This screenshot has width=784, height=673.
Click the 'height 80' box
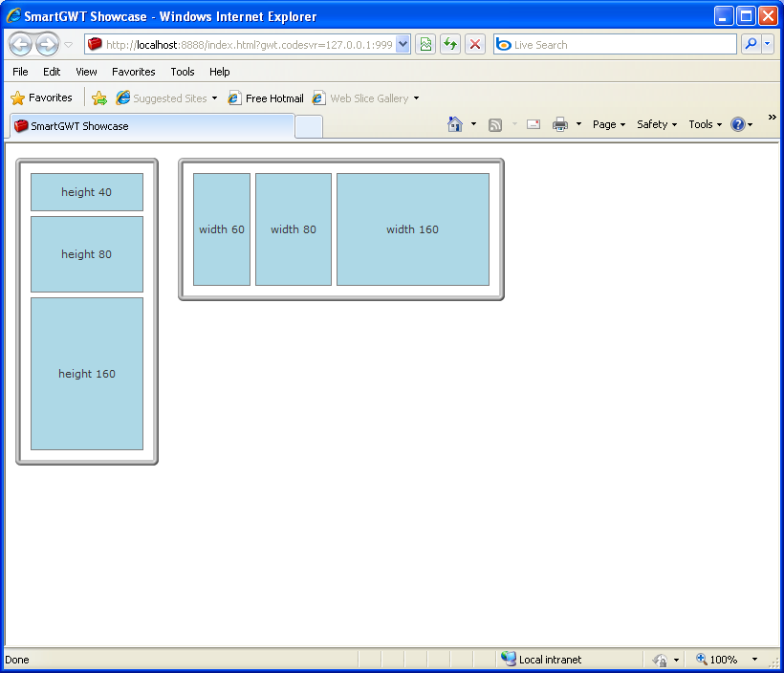(x=87, y=254)
